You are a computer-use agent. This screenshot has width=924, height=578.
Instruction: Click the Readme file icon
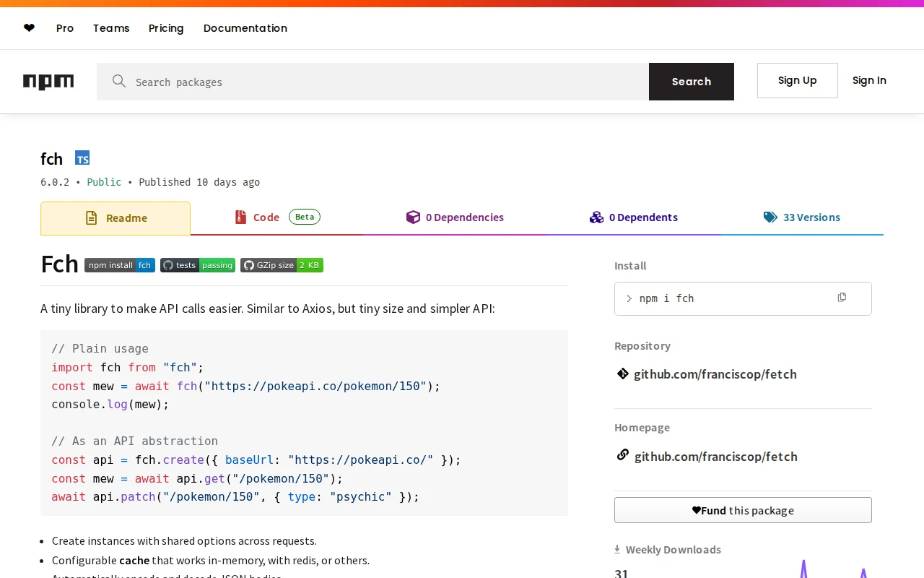pyautogui.click(x=91, y=217)
